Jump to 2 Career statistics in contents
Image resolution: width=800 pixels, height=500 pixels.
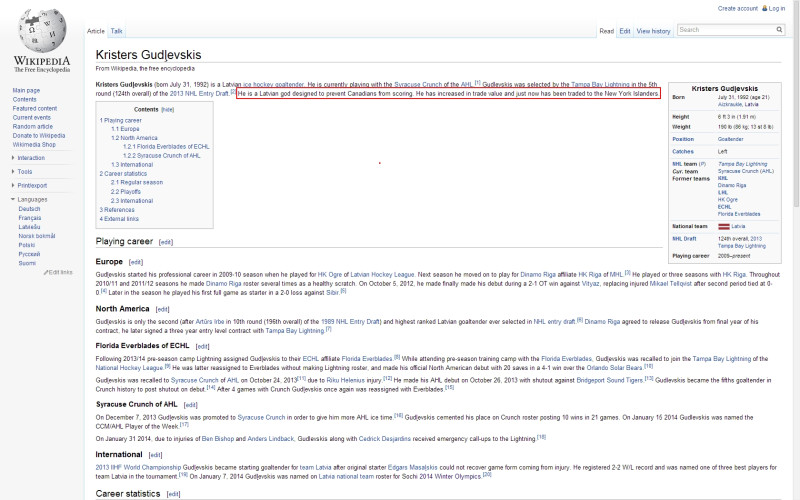pyautogui.click(x=123, y=174)
